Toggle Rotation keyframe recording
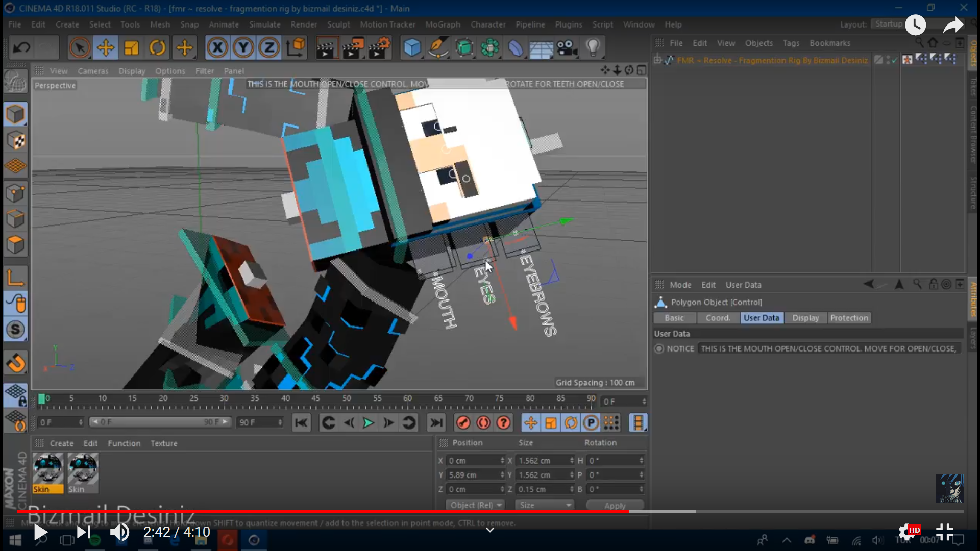The height and width of the screenshot is (551, 980). click(571, 422)
